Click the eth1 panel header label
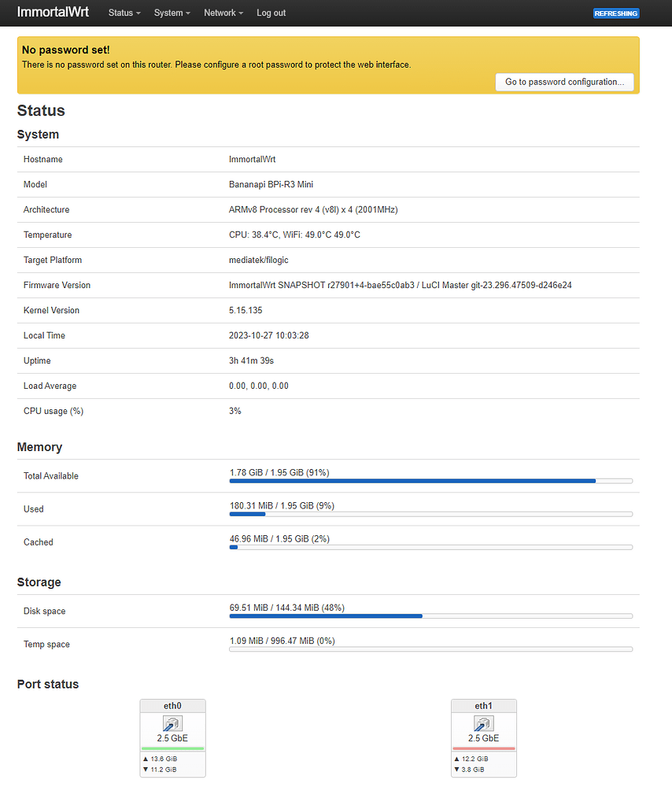This screenshot has width=672, height=787. coord(483,705)
